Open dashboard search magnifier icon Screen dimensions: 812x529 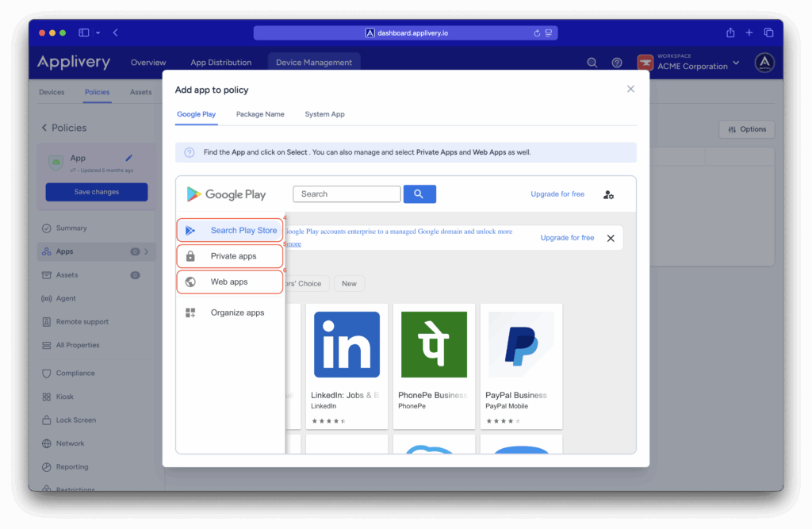592,63
